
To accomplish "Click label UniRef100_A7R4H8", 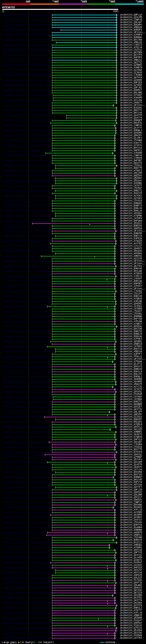I will point(131,153).
